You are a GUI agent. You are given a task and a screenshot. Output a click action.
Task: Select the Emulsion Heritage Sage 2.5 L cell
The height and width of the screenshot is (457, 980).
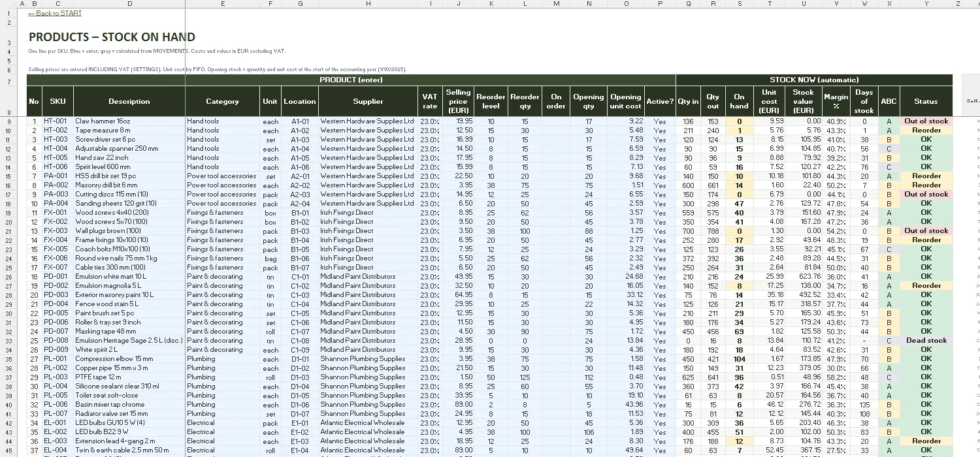(129, 341)
